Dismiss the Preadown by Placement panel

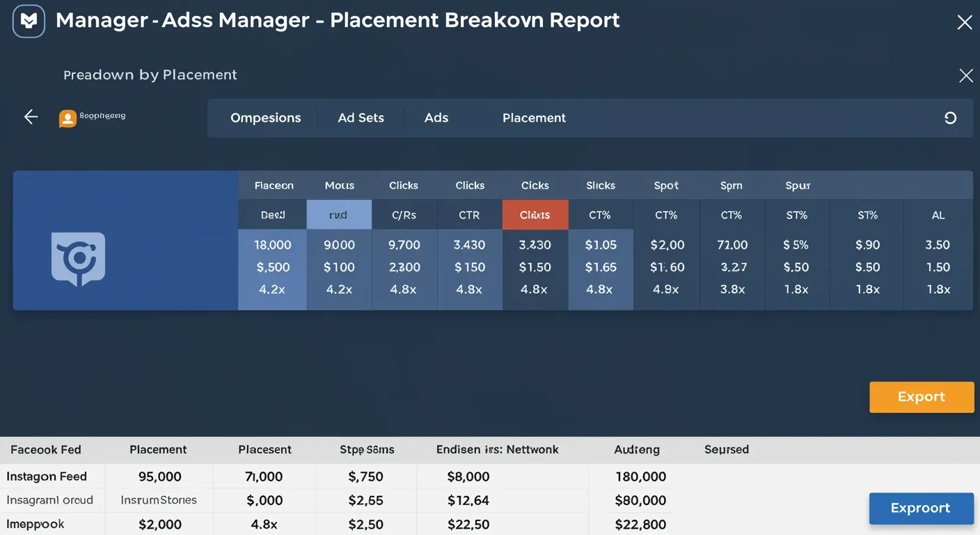(x=965, y=75)
